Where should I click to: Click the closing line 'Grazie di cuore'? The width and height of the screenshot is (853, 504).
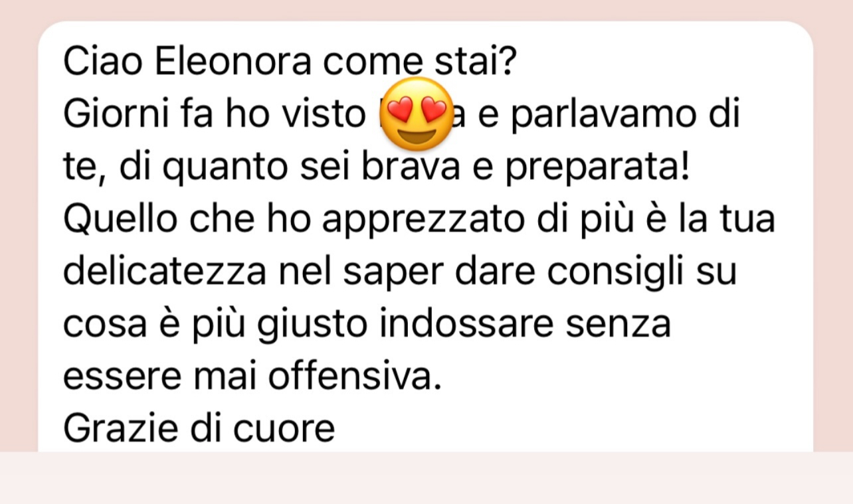point(199,429)
